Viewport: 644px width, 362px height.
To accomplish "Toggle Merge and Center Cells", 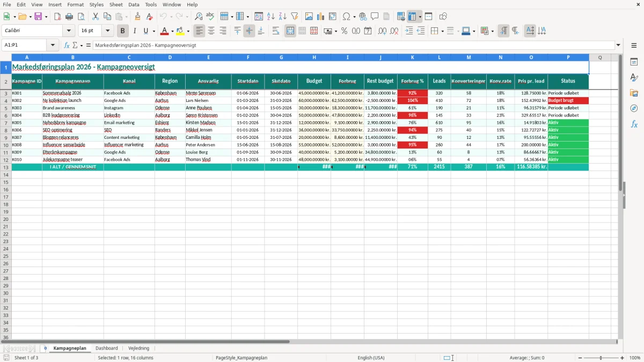I will [290, 31].
